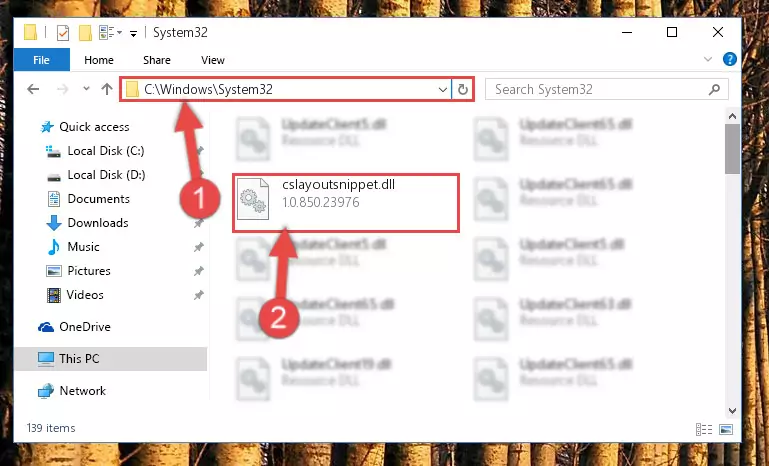The width and height of the screenshot is (769, 466).
Task: Refresh the System32 folder view
Action: point(462,89)
